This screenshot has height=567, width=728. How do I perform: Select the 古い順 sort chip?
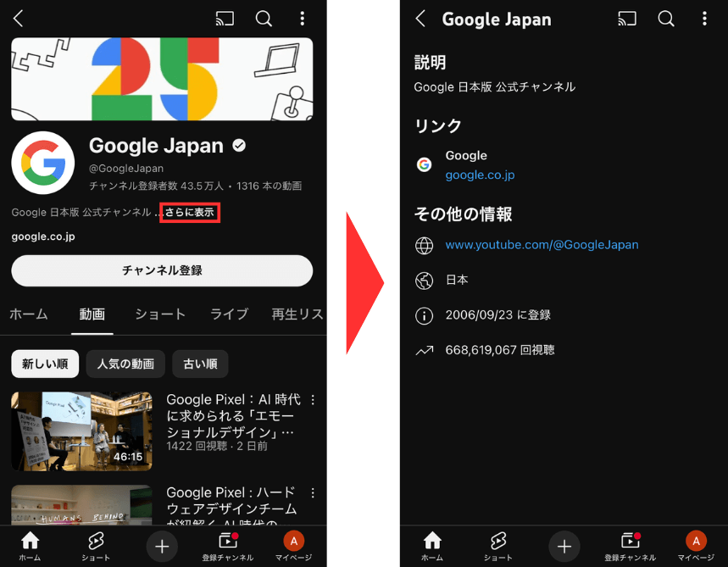(200, 364)
